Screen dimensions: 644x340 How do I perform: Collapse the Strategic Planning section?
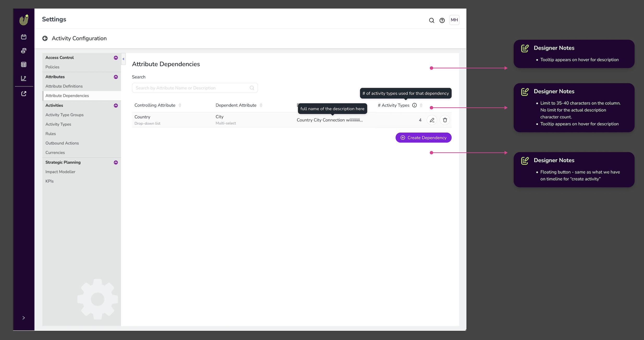coord(116,162)
